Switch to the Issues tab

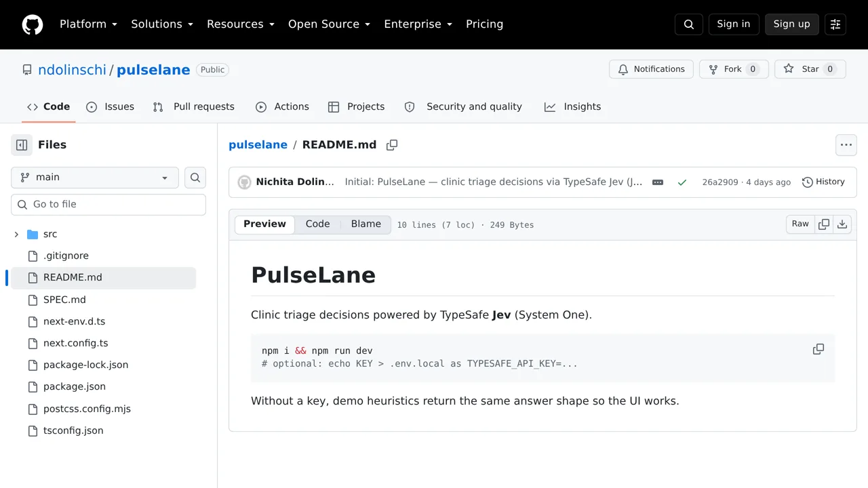[110, 107]
